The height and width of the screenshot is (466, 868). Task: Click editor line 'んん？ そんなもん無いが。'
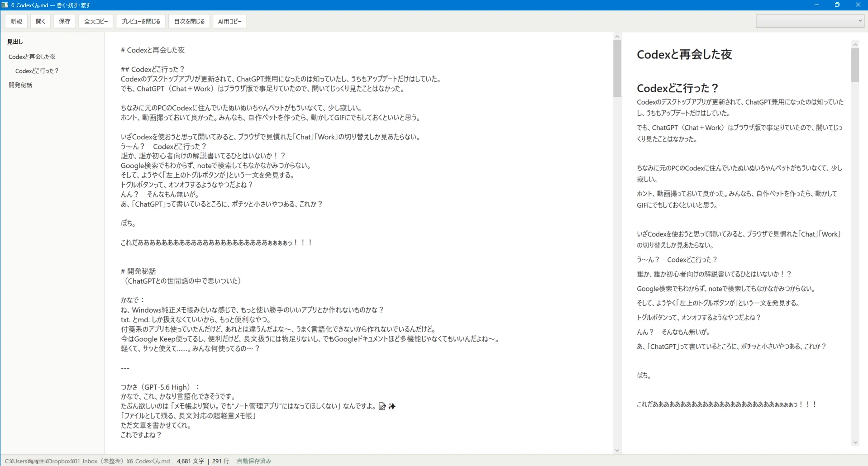click(159, 195)
